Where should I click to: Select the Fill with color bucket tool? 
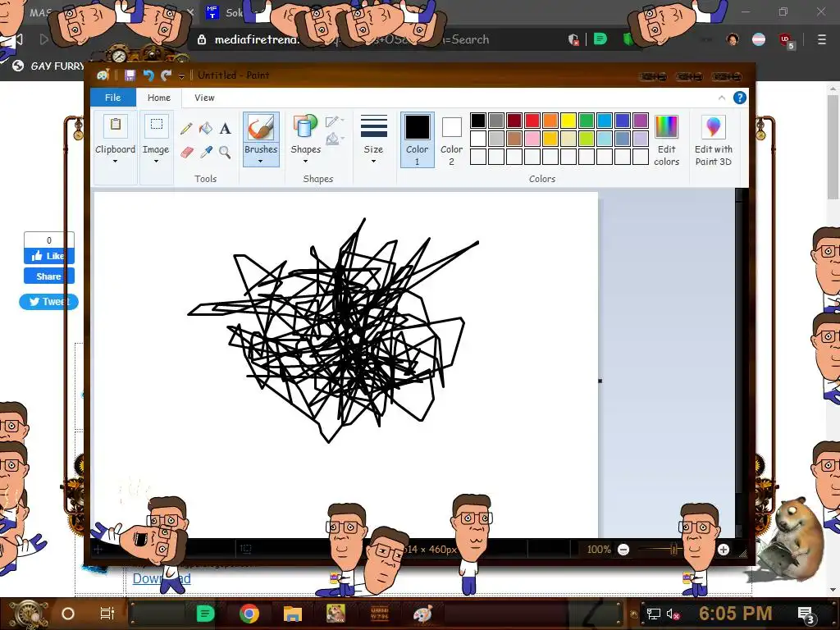click(206, 129)
